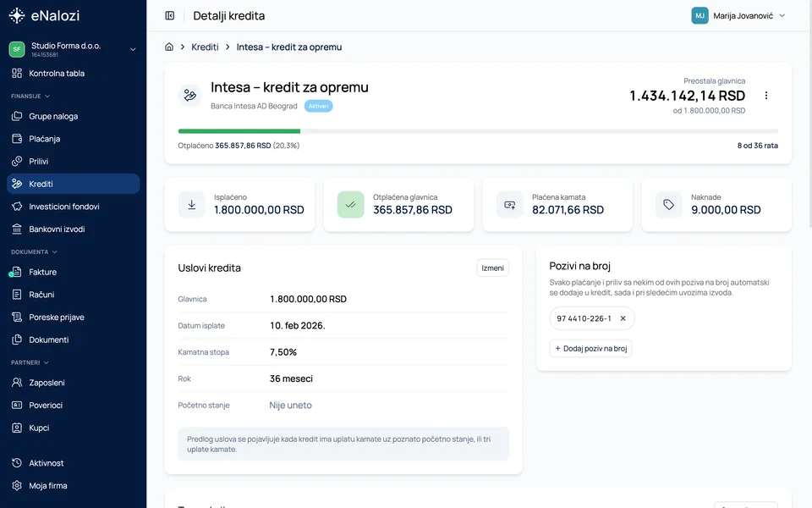812x508 pixels.
Task: Go to Računi
Action: [73, 295]
